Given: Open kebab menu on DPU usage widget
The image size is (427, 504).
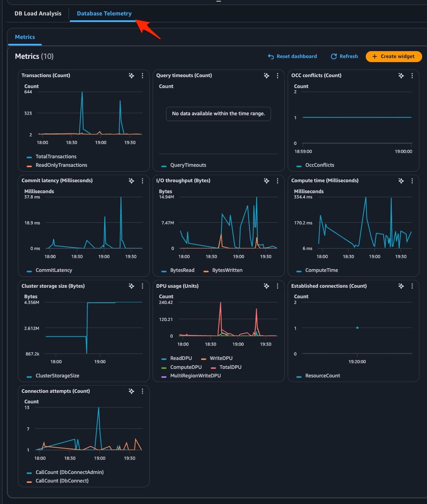Looking at the screenshot, I should point(277,286).
